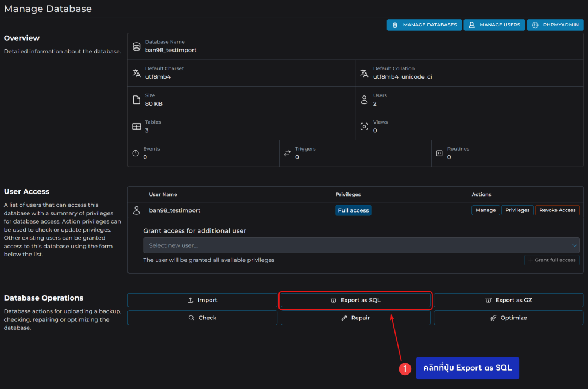The width and height of the screenshot is (588, 389).
Task: Click the Default Collation translate icon
Action: click(x=364, y=73)
